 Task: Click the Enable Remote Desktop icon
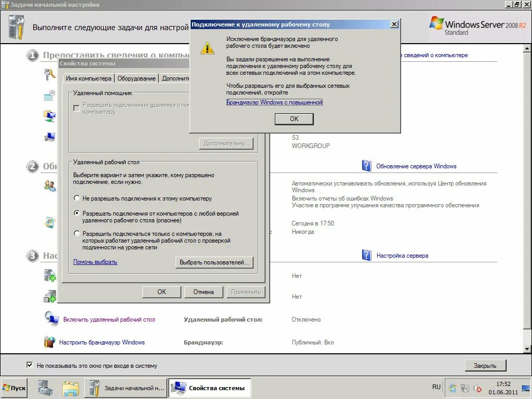click(x=51, y=318)
